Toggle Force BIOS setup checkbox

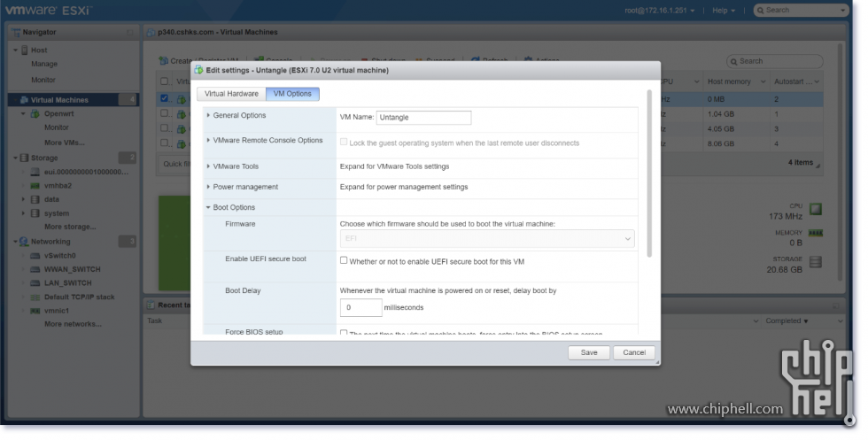[x=344, y=333]
